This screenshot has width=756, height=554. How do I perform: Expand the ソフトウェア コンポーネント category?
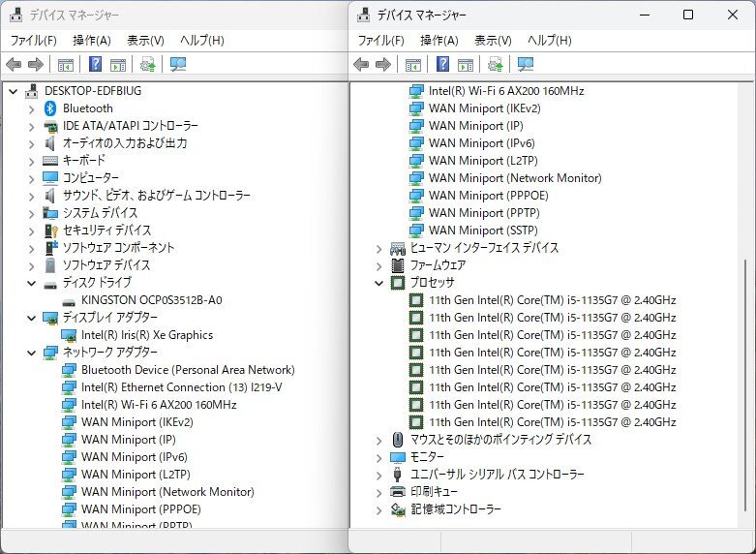31,248
